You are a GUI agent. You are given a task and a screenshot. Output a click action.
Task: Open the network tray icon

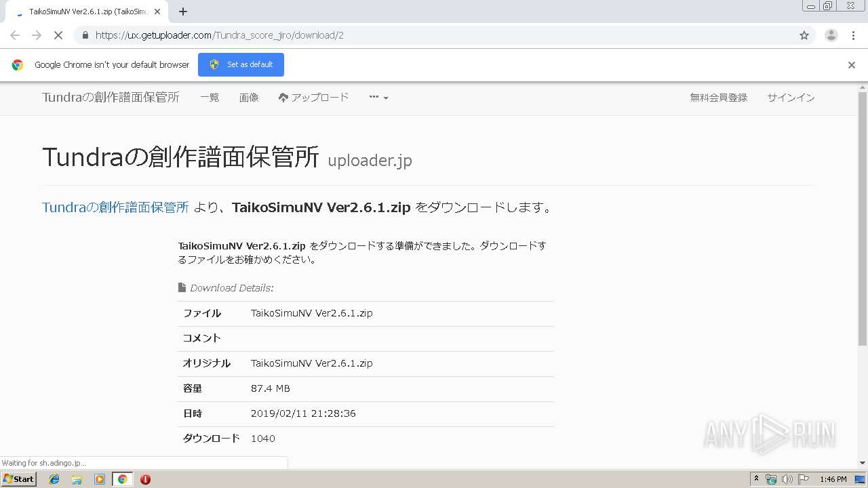coord(771,479)
